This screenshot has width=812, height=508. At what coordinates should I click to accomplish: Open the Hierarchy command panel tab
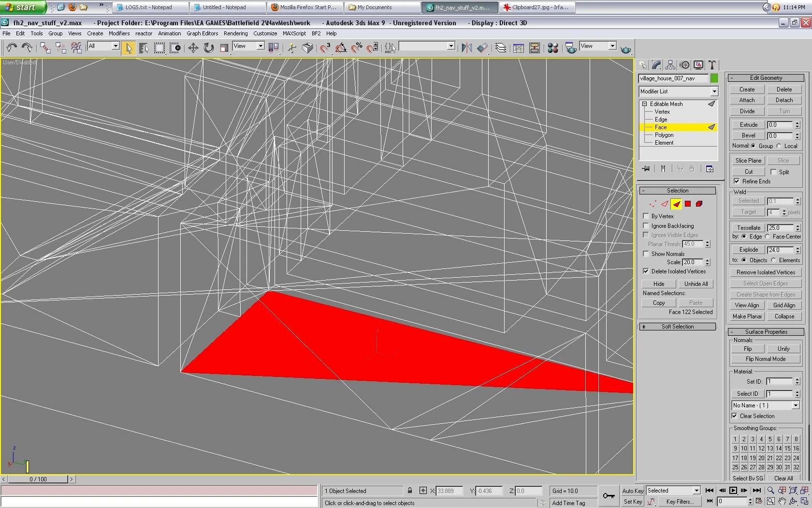coord(670,65)
